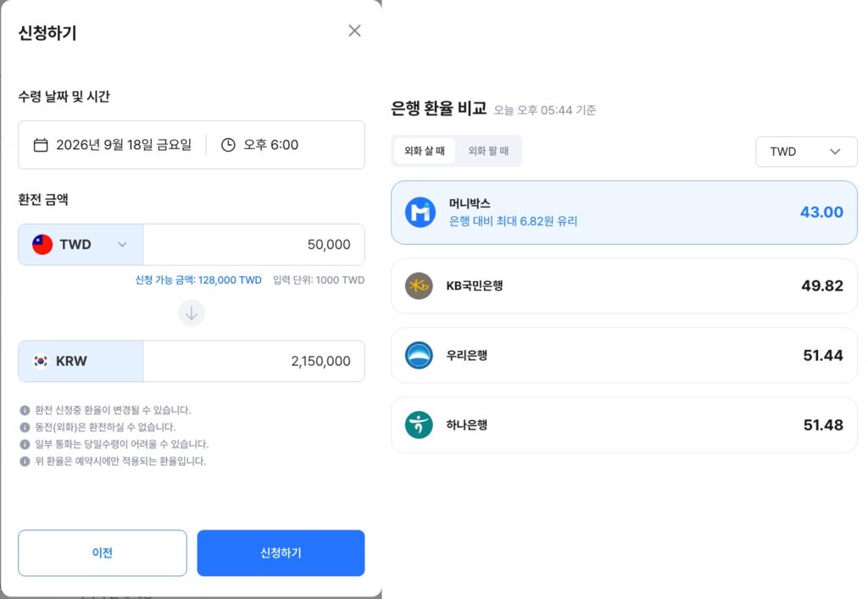Screen dimensions: 868x599
Task: Click the KRW amount field showing 2,150,000
Action: point(253,361)
